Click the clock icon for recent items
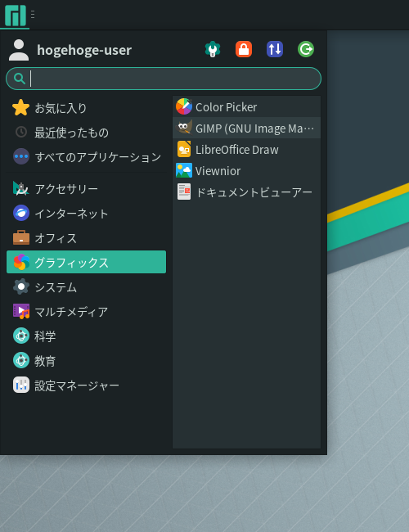The image size is (409, 532). pyautogui.click(x=21, y=132)
